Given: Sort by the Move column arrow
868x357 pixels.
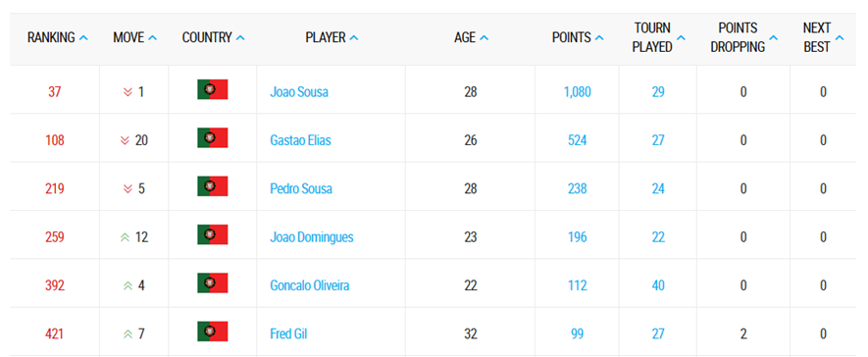Looking at the screenshot, I should [153, 37].
